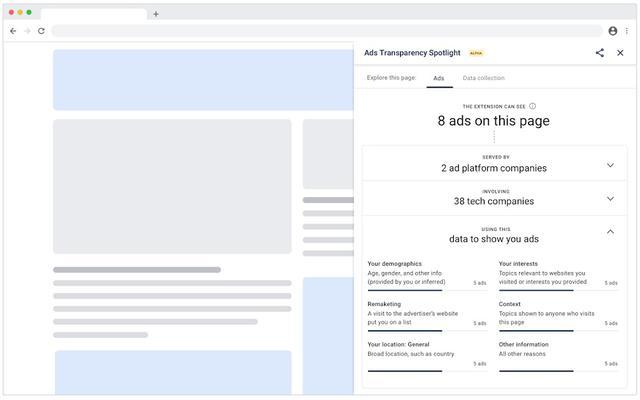
Task: Select the blank browser tab
Action: (94, 14)
